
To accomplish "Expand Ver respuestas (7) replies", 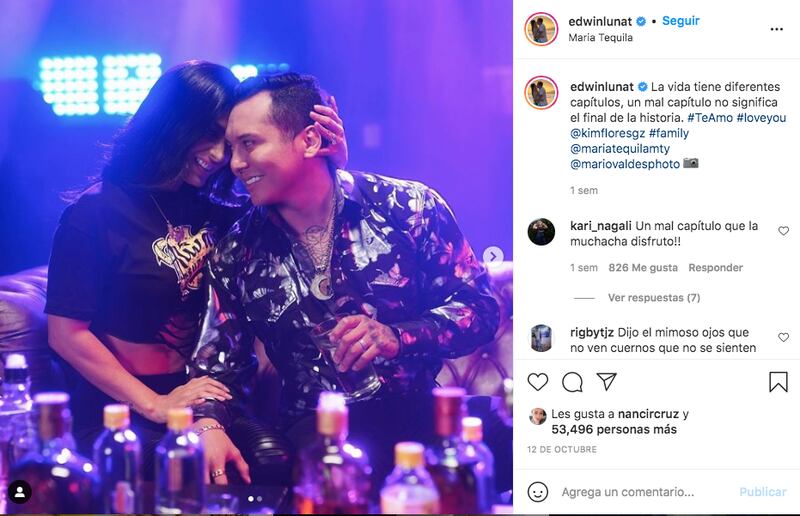I will coord(654,298).
